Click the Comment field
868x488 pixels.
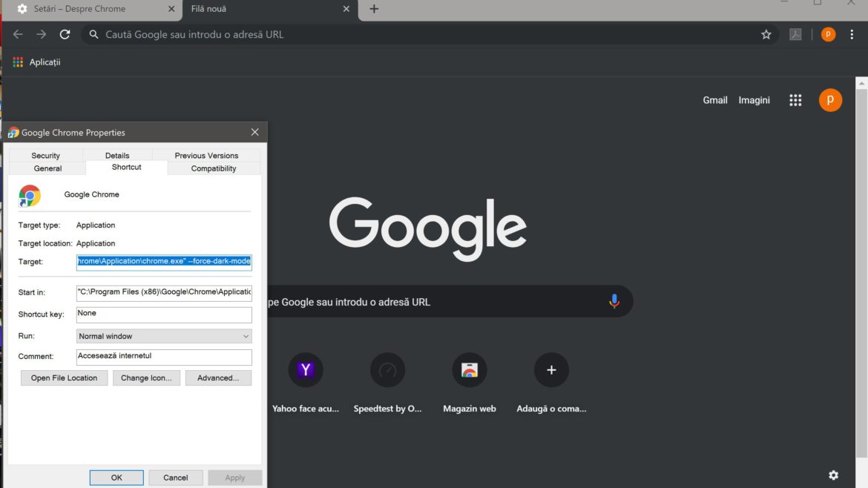(164, 357)
